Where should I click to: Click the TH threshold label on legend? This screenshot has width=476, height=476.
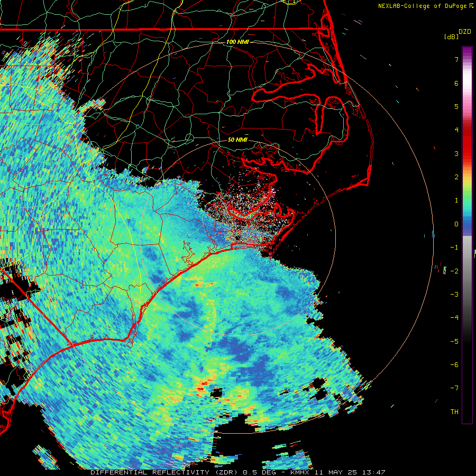pyautogui.click(x=454, y=411)
